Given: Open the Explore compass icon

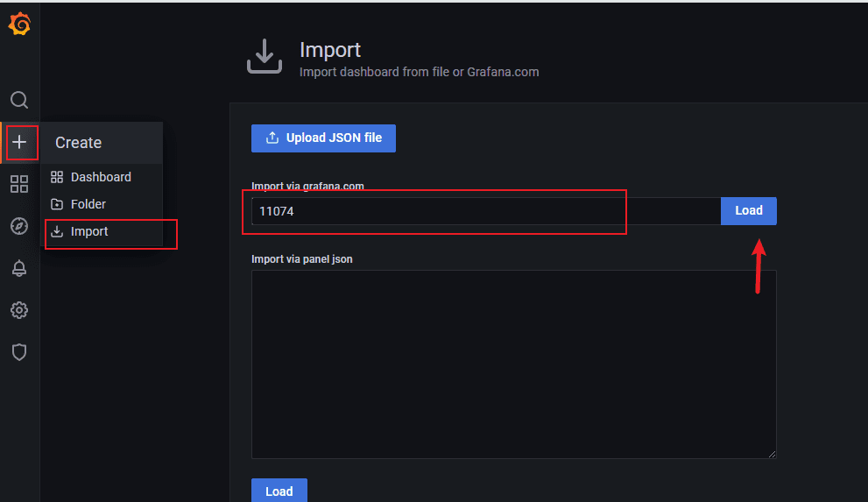Looking at the screenshot, I should pyautogui.click(x=19, y=226).
